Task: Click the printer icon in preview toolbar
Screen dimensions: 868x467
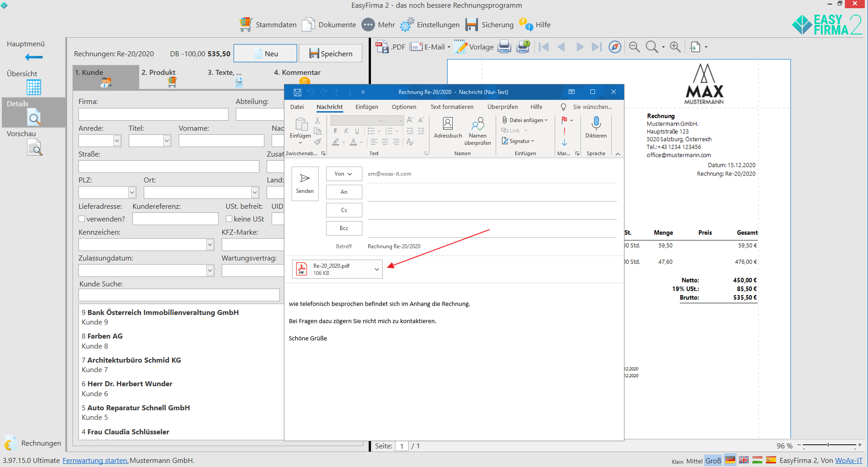Action: [504, 47]
